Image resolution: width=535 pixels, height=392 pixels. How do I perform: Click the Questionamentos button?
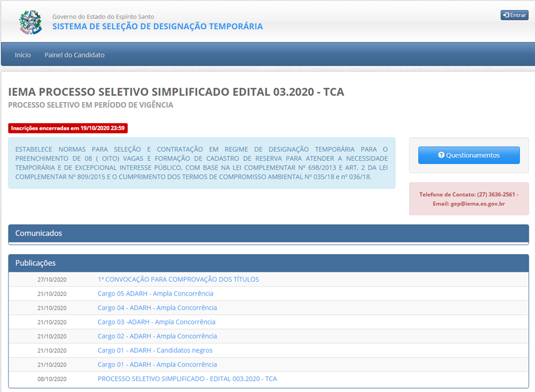pos(469,155)
